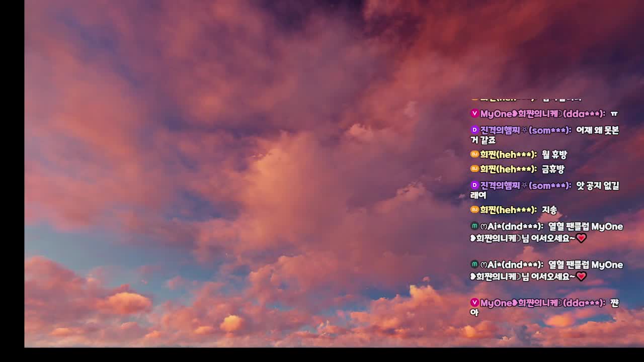This screenshot has width=644, height=362.
Task: Select username MyOne❥희짠의니케(dda***) on the "짠아" message
Action: [542, 303]
